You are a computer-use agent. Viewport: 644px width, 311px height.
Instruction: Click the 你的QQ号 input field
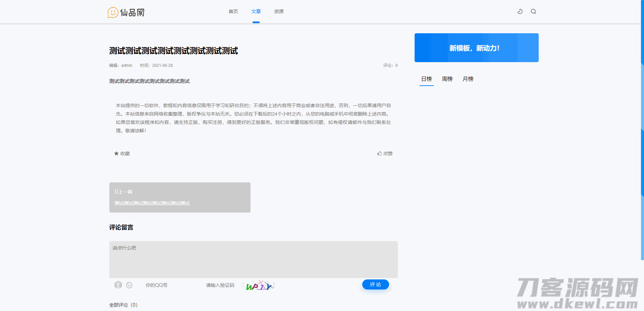tap(168, 285)
